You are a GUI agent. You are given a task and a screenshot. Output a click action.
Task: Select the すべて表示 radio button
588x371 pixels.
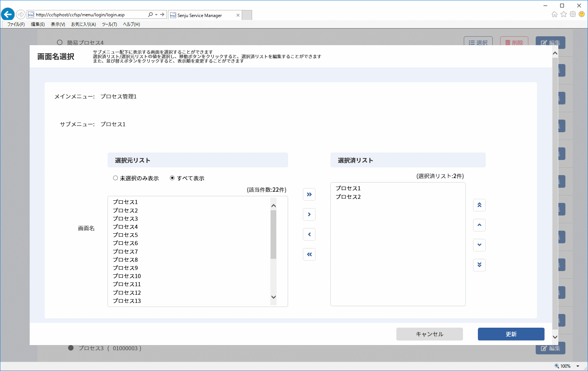172,178
